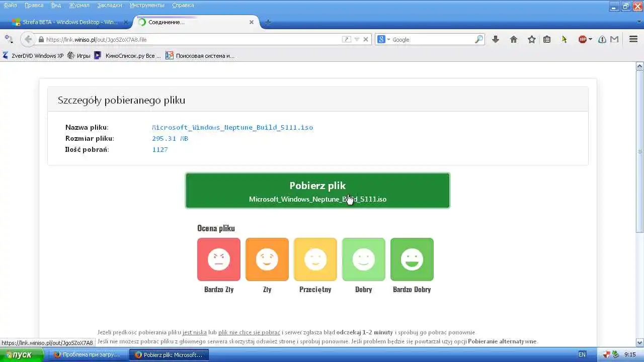
Task: Show bookmarks list icon
Action: click(547, 39)
